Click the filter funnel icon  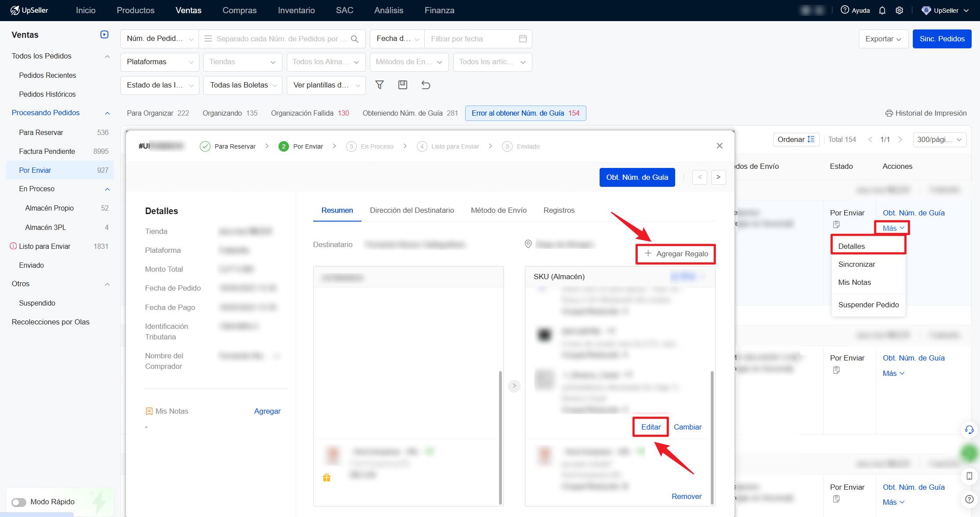pos(380,85)
